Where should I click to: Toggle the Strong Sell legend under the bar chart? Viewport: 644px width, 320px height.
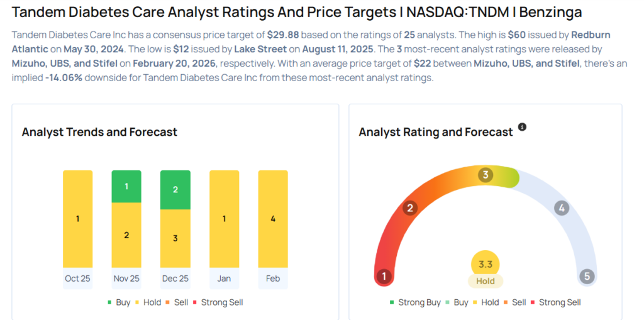click(218, 302)
